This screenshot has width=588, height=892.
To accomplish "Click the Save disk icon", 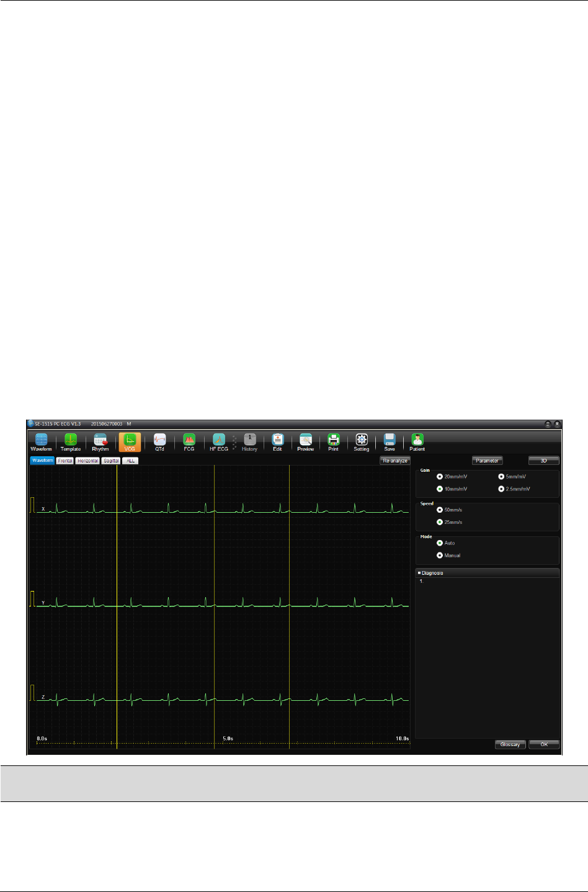I will point(390,442).
